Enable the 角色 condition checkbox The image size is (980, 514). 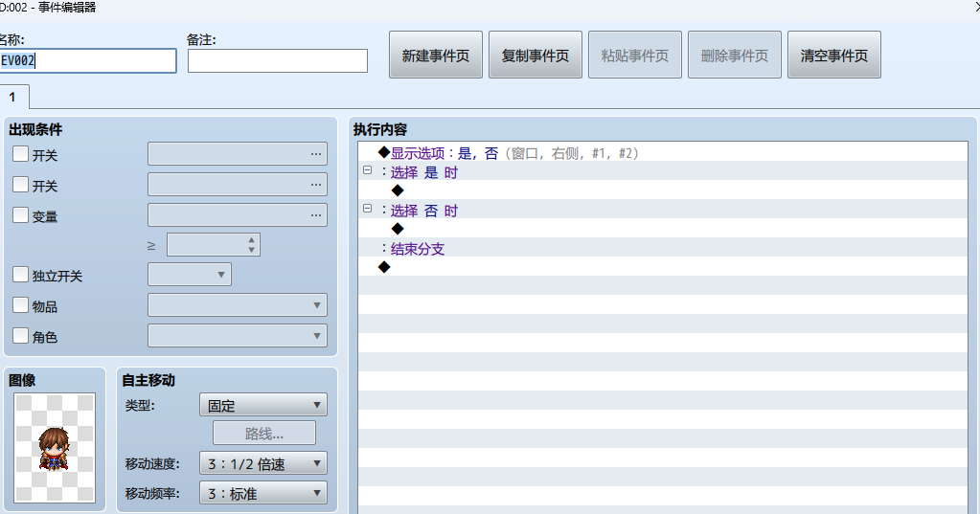click(21, 335)
